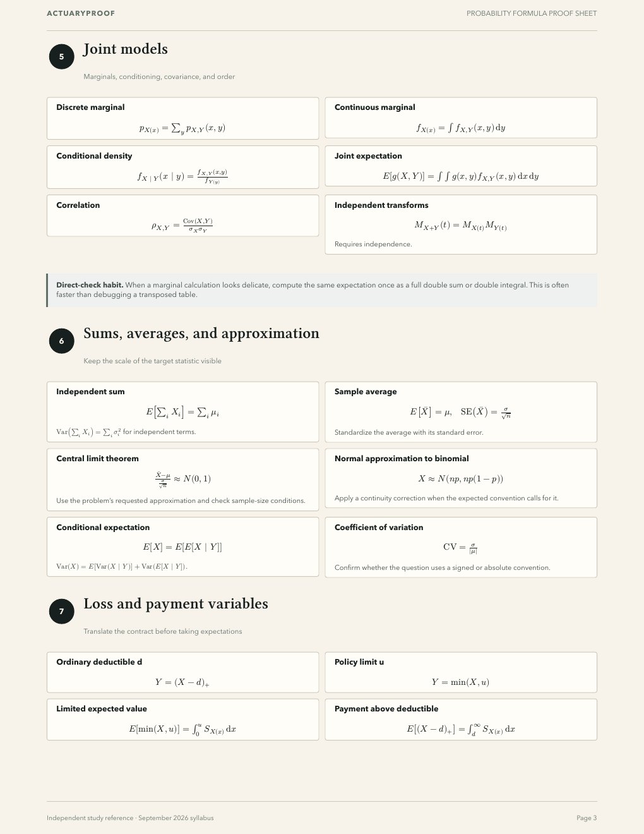
Task: Click the section 6 number badge
Action: coord(61,341)
